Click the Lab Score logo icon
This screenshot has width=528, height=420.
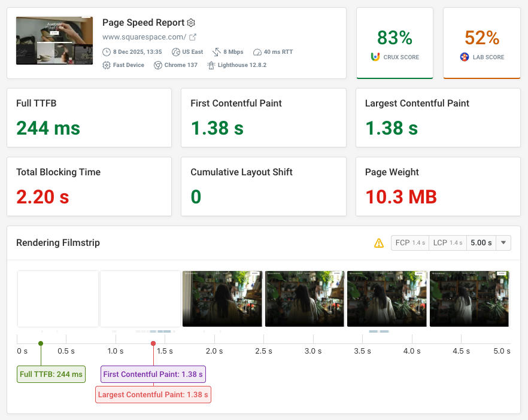464,57
